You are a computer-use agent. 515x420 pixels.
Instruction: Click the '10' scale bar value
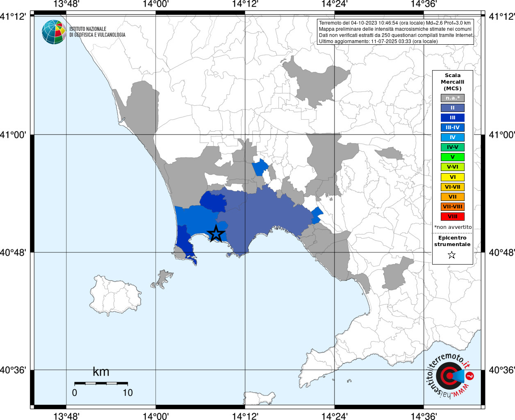click(x=128, y=393)
